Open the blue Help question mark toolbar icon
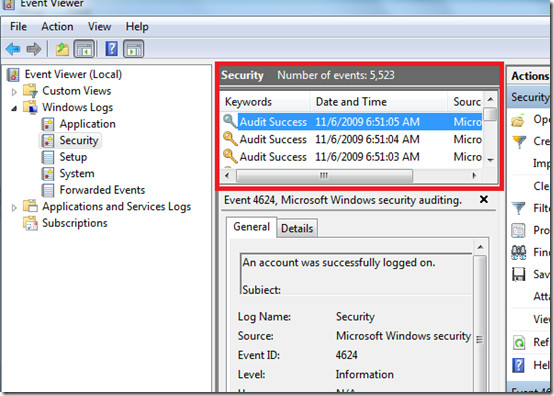 [x=111, y=49]
